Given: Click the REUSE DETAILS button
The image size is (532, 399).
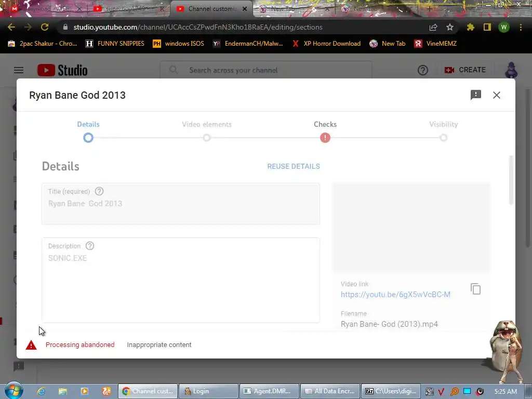Looking at the screenshot, I should point(294,166).
